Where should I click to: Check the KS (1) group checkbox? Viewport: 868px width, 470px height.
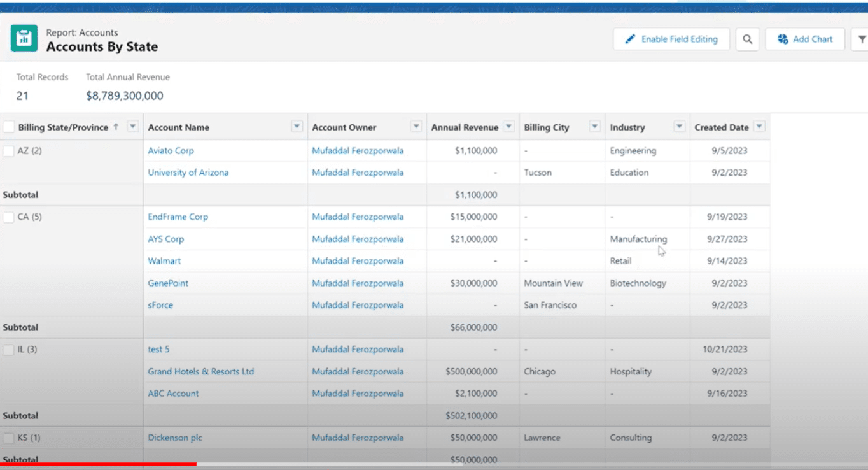(x=9, y=438)
